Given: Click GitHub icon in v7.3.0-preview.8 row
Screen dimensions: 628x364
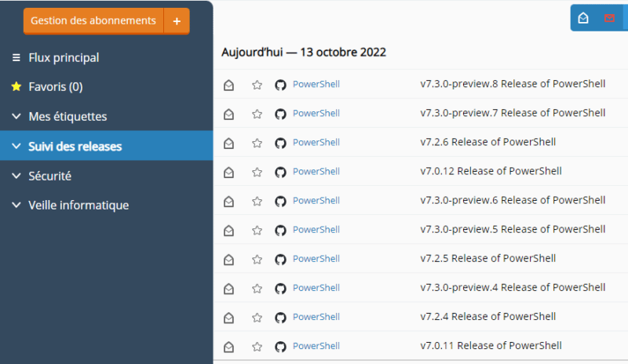Looking at the screenshot, I should tap(280, 85).
